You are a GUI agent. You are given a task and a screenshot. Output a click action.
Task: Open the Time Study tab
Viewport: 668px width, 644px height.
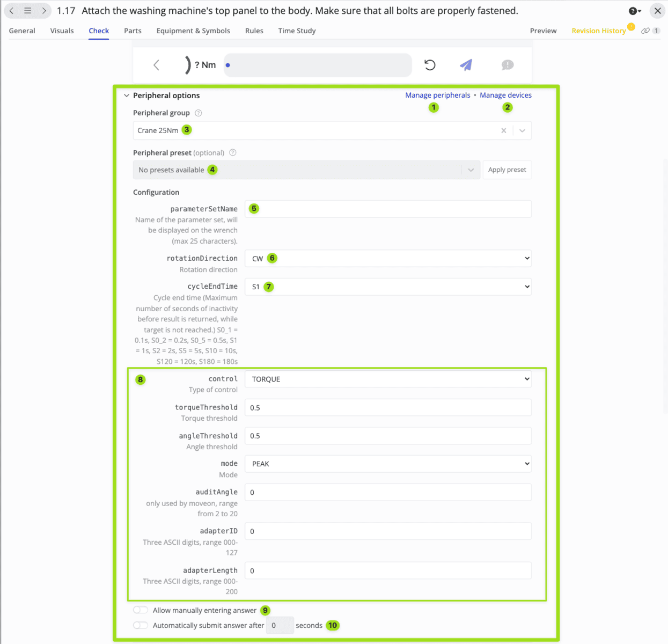pos(297,31)
